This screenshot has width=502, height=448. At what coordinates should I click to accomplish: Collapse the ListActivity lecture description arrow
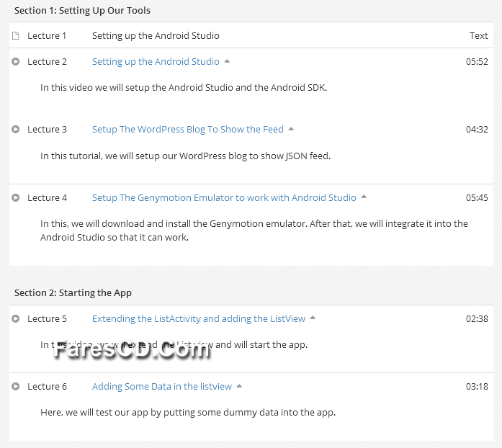point(313,318)
